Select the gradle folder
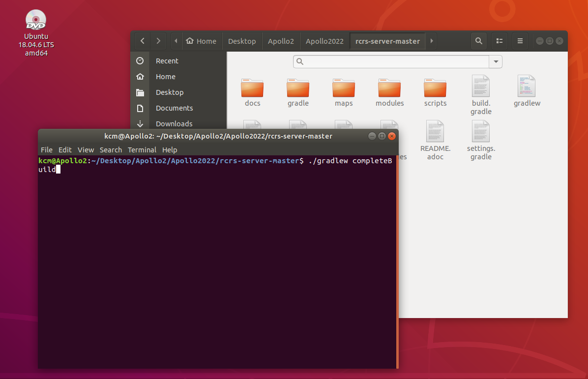588x379 pixels. click(x=298, y=92)
